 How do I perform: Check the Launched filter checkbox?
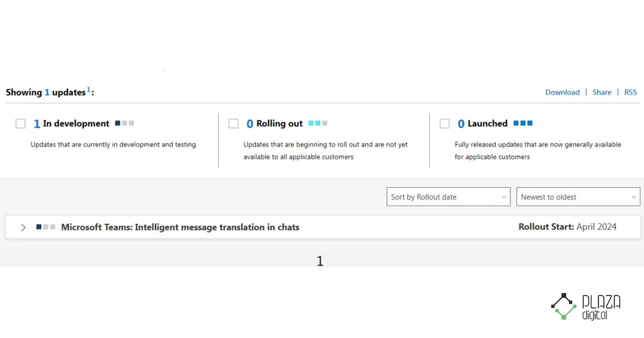click(x=444, y=124)
